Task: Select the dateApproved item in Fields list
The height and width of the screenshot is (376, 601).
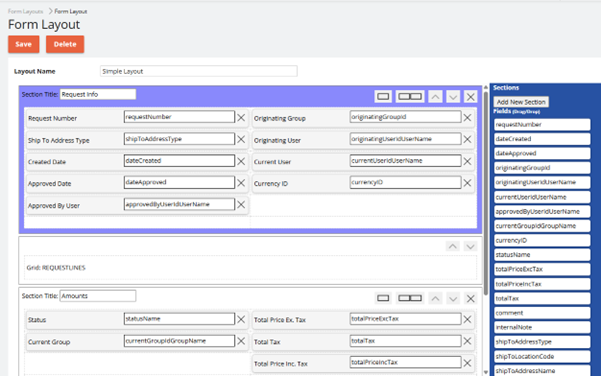Action: [542, 153]
